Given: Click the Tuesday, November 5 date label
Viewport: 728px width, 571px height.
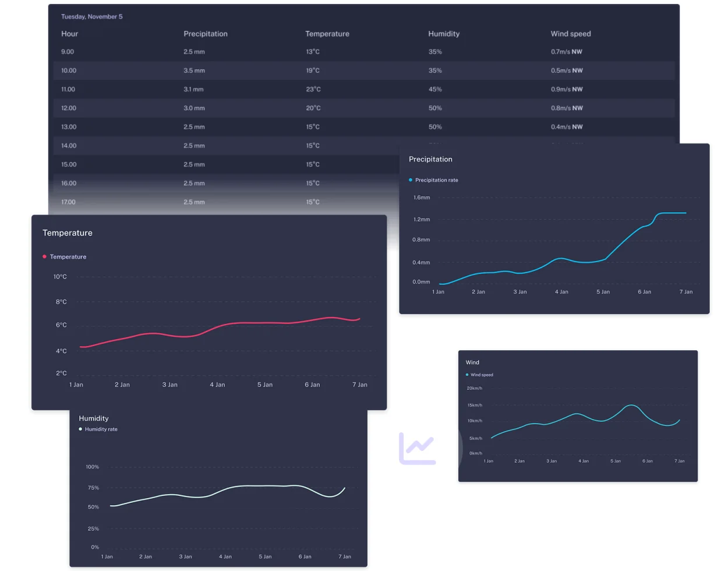Looking at the screenshot, I should coord(92,16).
